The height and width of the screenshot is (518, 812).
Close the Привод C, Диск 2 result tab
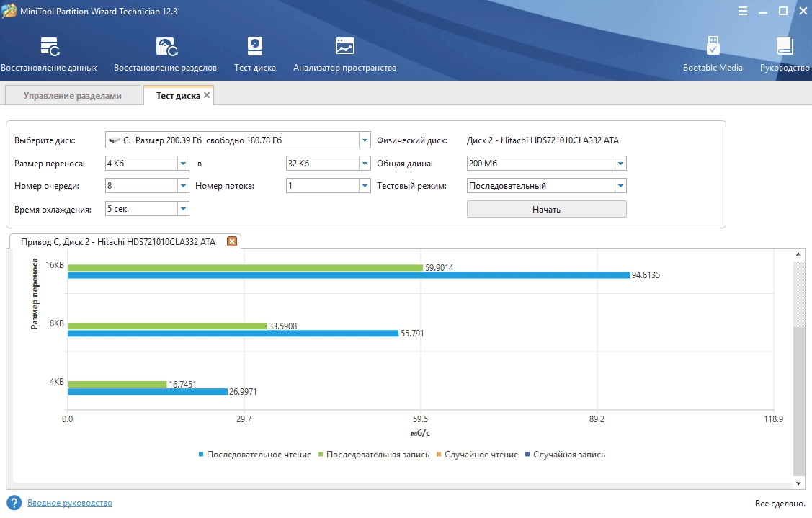pyautogui.click(x=232, y=241)
